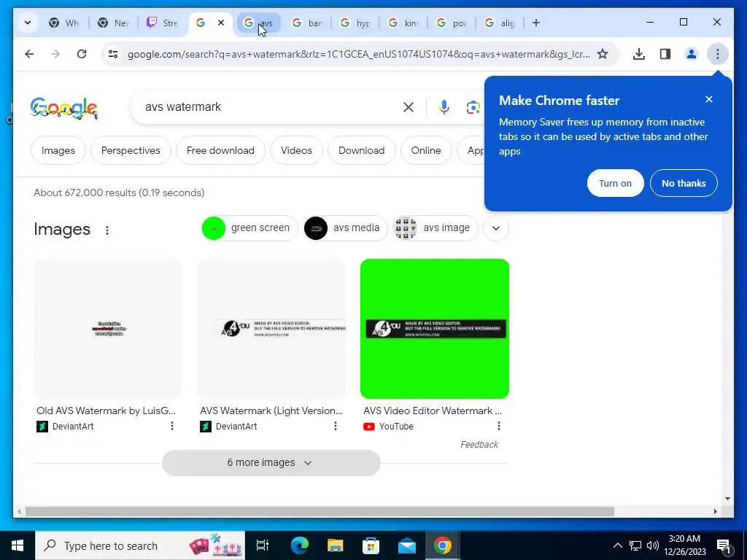
Task: Clear the search query with X
Action: 409,107
